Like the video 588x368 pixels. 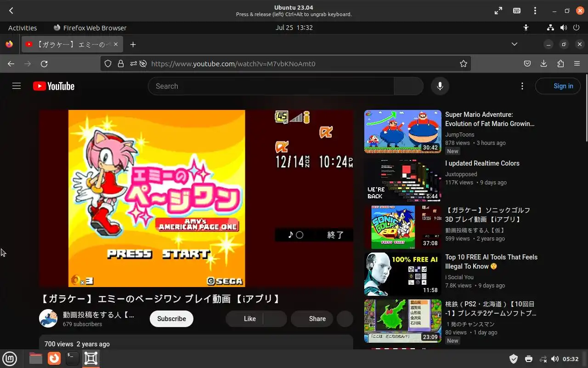pyautogui.click(x=244, y=319)
